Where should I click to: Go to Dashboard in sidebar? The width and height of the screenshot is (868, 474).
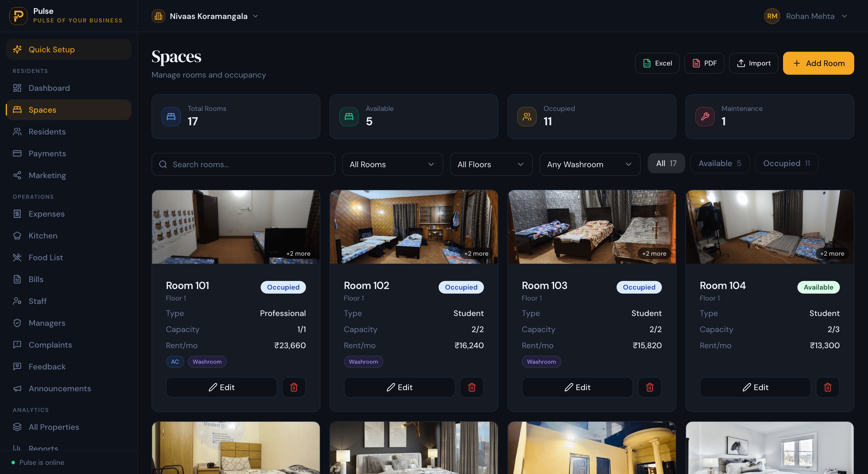69,88
